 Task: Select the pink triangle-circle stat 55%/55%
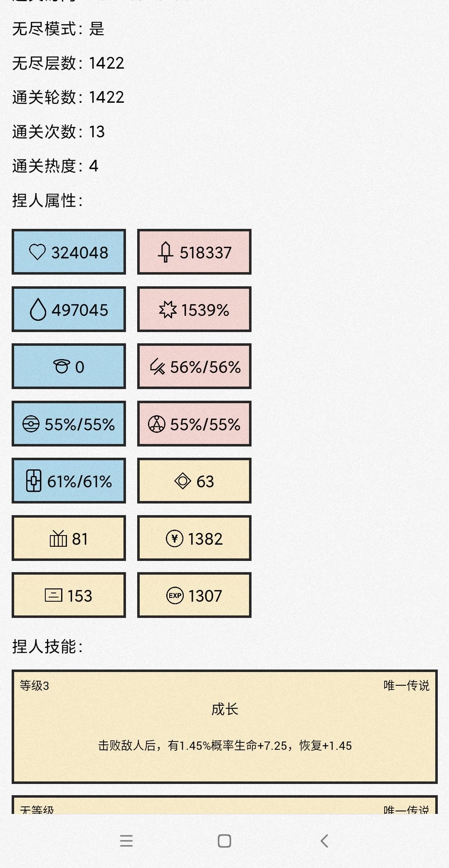194,424
